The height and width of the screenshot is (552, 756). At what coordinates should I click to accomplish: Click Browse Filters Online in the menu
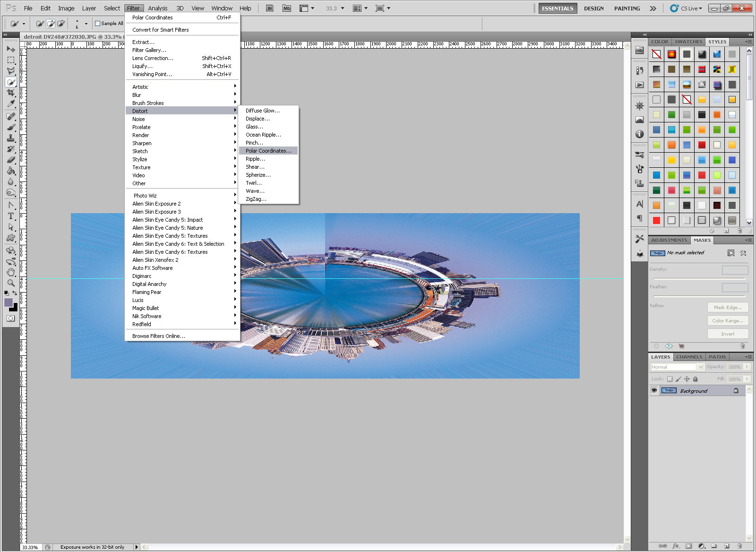(x=157, y=336)
